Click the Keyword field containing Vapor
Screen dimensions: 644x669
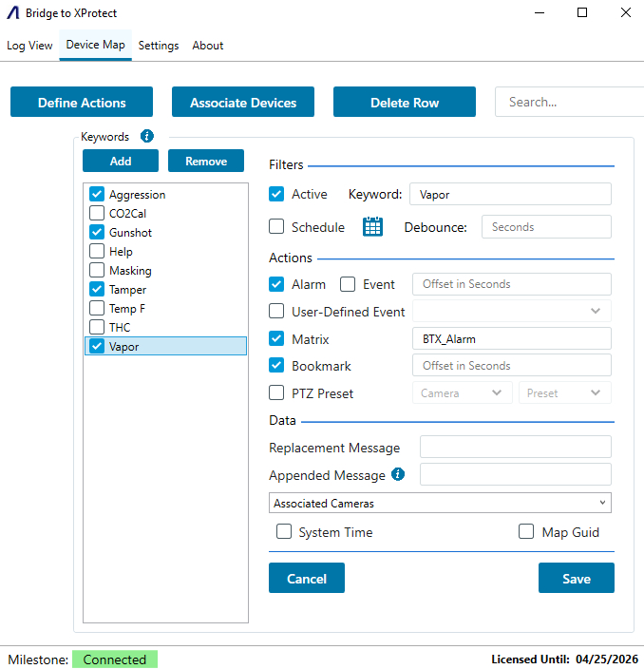click(x=510, y=194)
